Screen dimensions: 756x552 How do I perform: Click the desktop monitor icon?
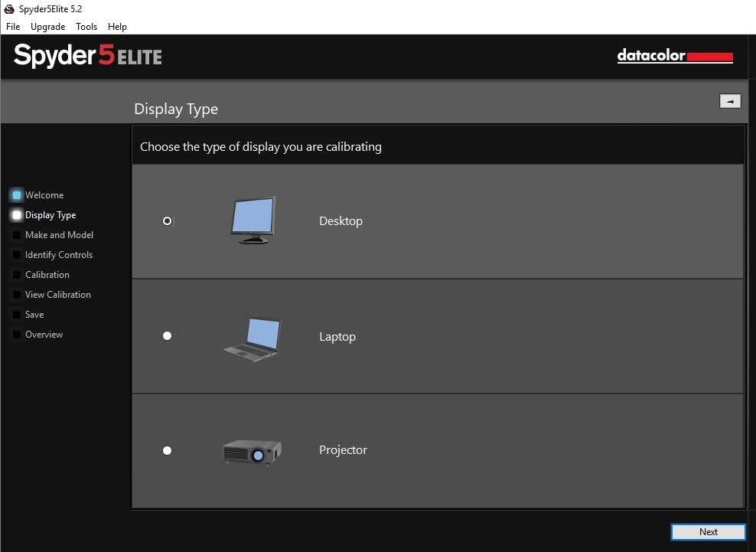pyautogui.click(x=253, y=220)
